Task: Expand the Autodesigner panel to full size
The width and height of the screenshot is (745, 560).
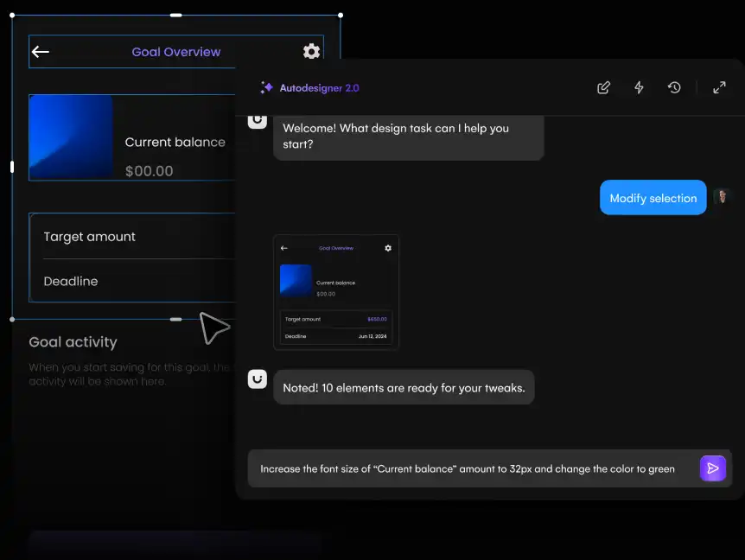Action: (x=719, y=88)
